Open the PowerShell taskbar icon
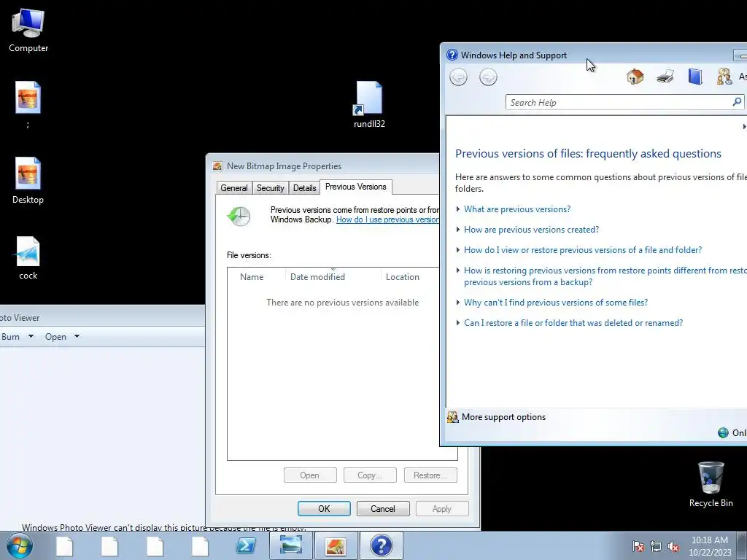Image resolution: width=747 pixels, height=560 pixels. [246, 545]
